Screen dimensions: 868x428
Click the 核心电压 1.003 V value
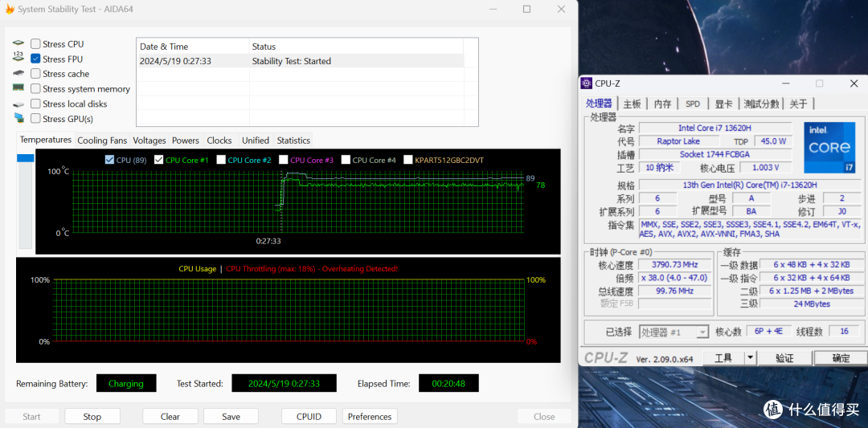766,168
